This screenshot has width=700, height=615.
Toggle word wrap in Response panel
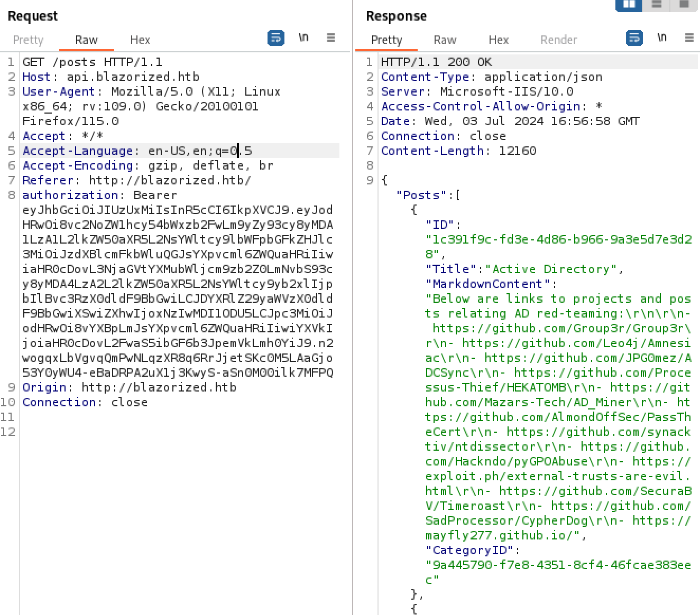click(x=634, y=38)
